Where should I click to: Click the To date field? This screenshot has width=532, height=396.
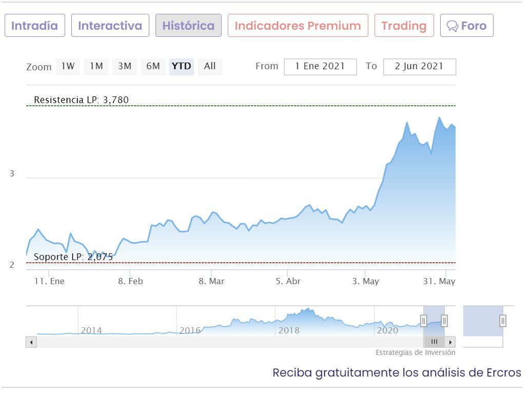point(419,67)
